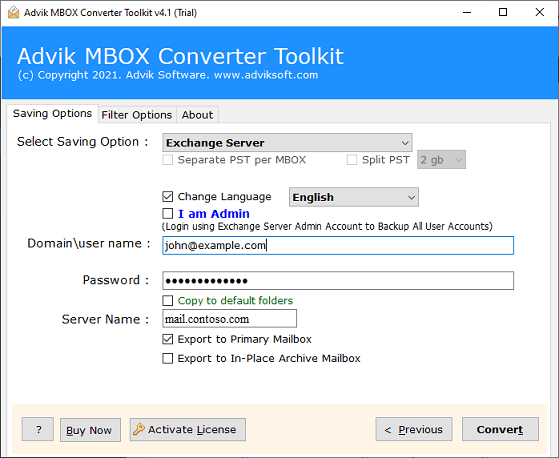
Task: Enable the I am Admin checkbox
Action: click(x=168, y=213)
